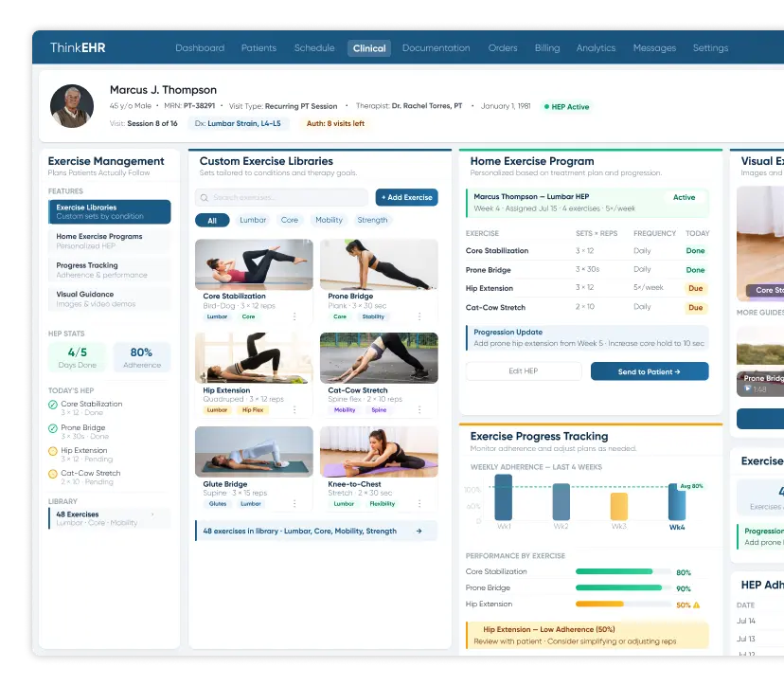Image resolution: width=784 pixels, height=686 pixels.
Task: Click the Auth: 8 visits left badge
Action: (335, 123)
